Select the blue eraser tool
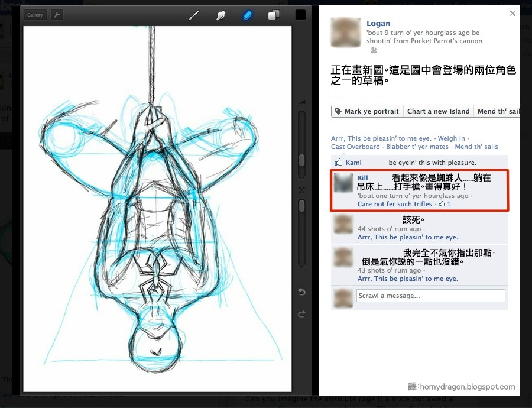532x408 pixels. (x=247, y=15)
